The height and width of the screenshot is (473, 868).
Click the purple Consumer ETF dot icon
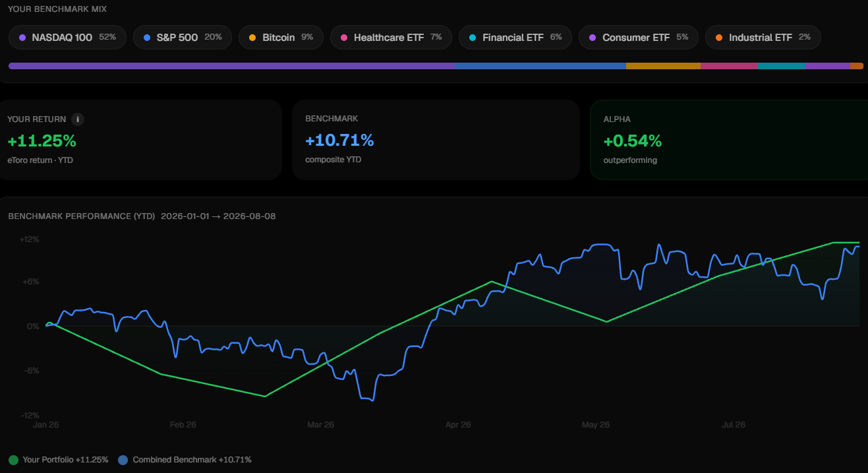pyautogui.click(x=593, y=38)
